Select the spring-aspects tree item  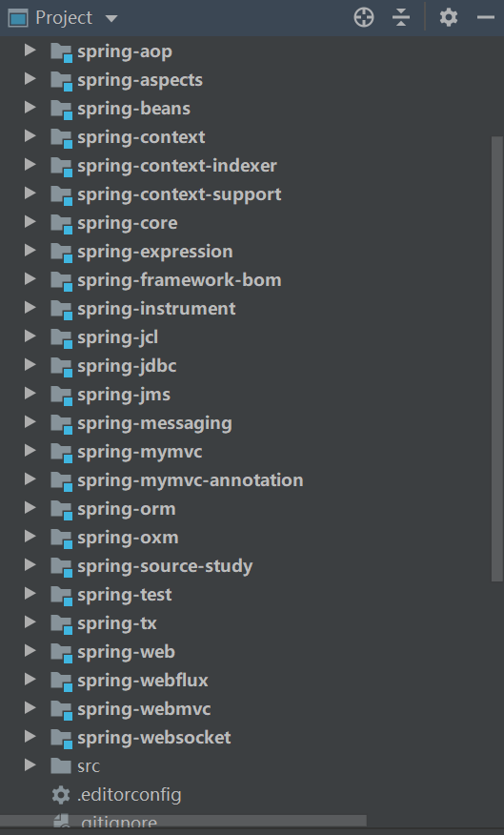pos(140,80)
